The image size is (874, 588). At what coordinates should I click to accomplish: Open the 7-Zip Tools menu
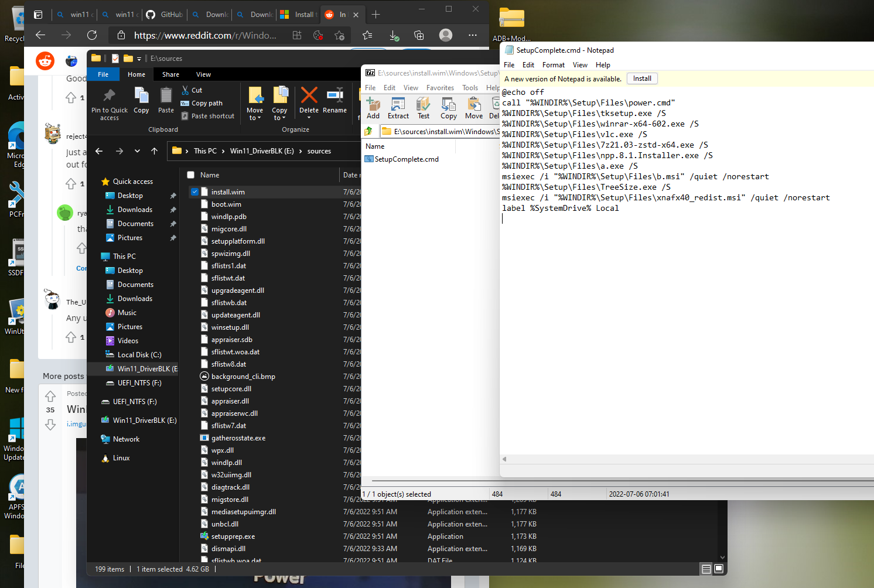click(470, 88)
